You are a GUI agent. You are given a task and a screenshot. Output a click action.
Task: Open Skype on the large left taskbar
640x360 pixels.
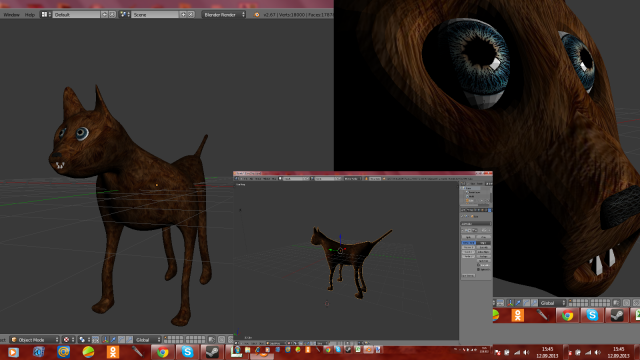point(187,352)
